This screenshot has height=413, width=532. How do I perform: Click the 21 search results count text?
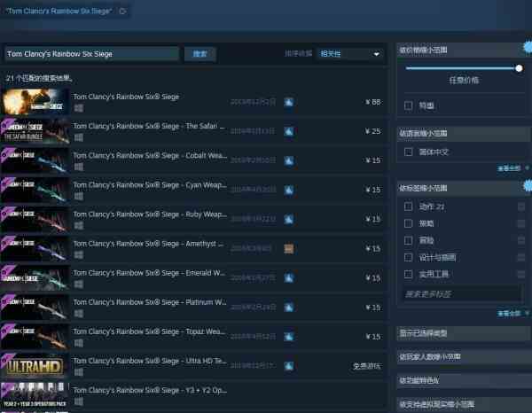39,78
